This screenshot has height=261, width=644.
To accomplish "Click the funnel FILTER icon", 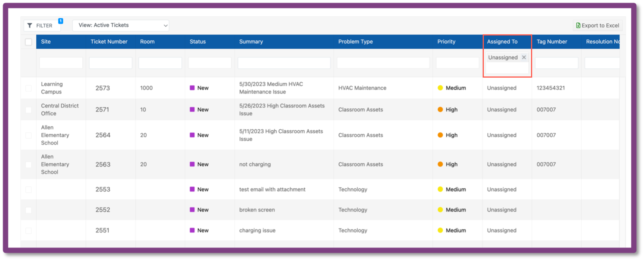I will click(30, 25).
